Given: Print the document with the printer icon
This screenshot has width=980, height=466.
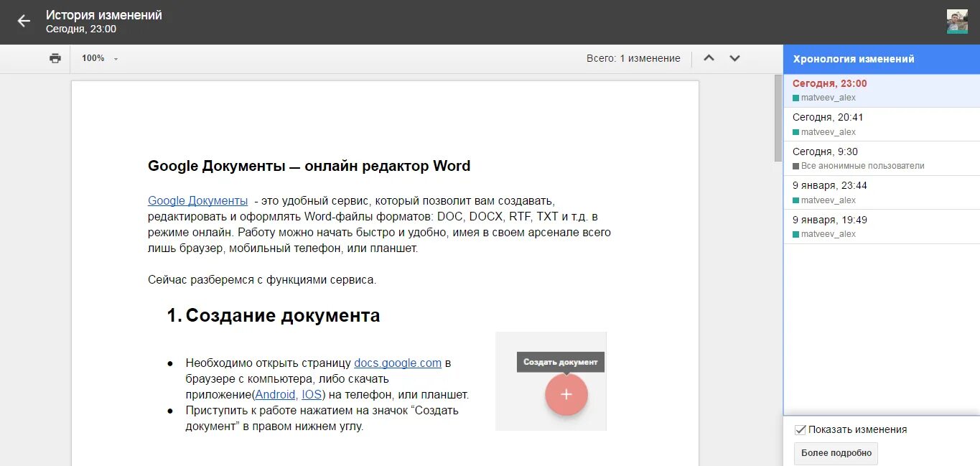Looking at the screenshot, I should point(55,58).
